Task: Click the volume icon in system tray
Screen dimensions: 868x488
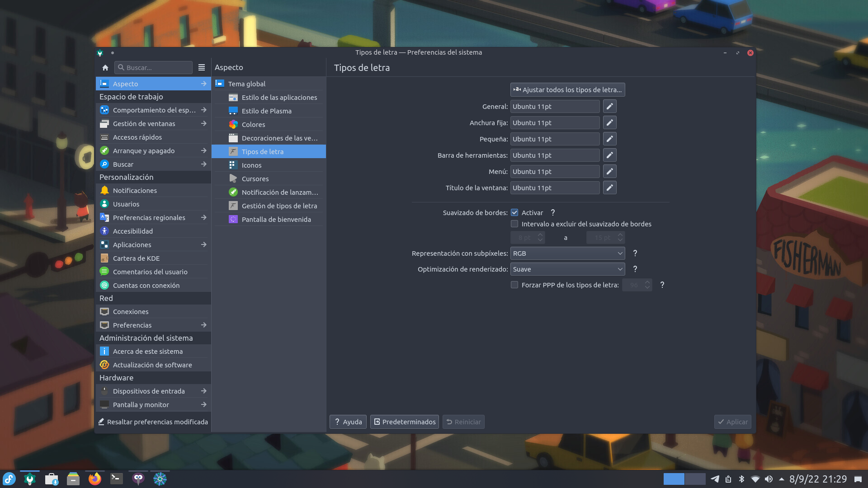Action: (769, 479)
